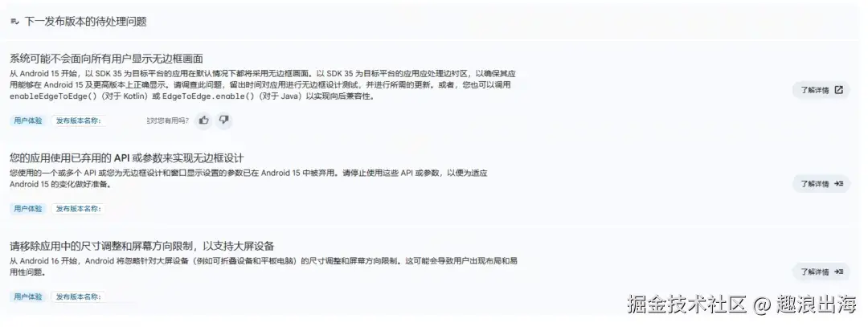Click the external link icon on first 了解详情
The height and width of the screenshot is (327, 868).
(838, 90)
